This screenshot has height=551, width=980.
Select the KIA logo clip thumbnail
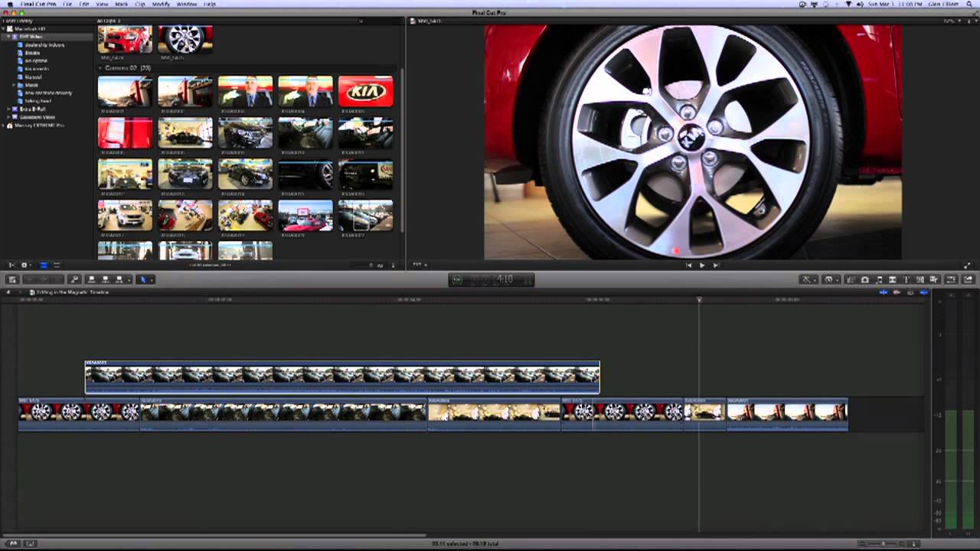click(x=366, y=92)
